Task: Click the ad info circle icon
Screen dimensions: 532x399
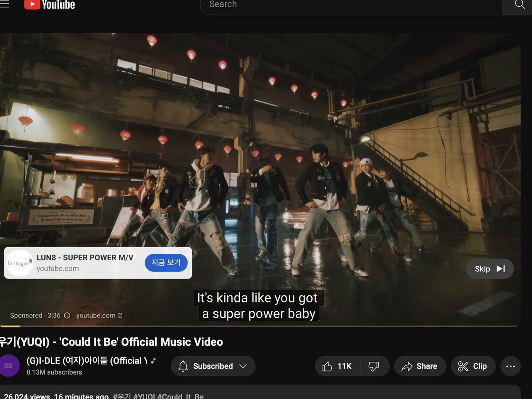Action: click(67, 315)
